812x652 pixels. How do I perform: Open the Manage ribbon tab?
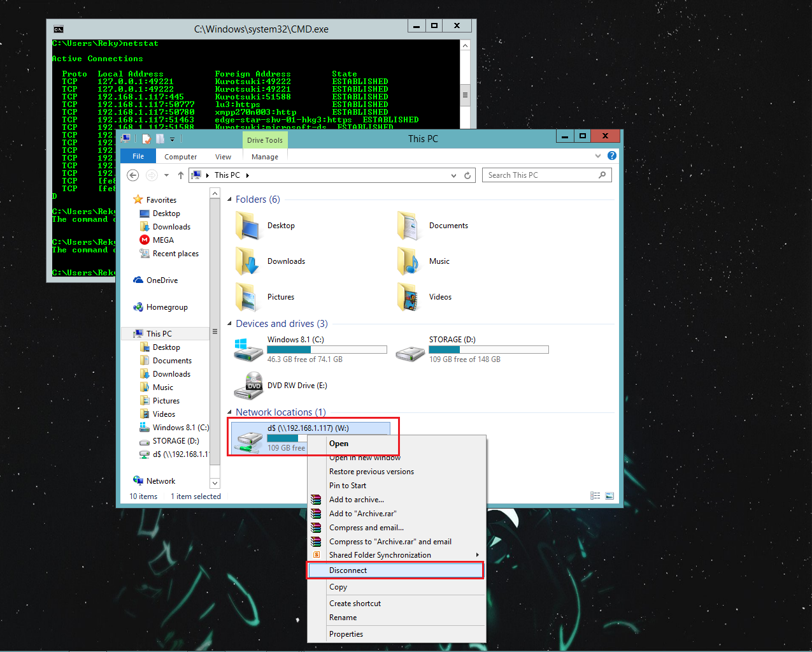tap(265, 157)
